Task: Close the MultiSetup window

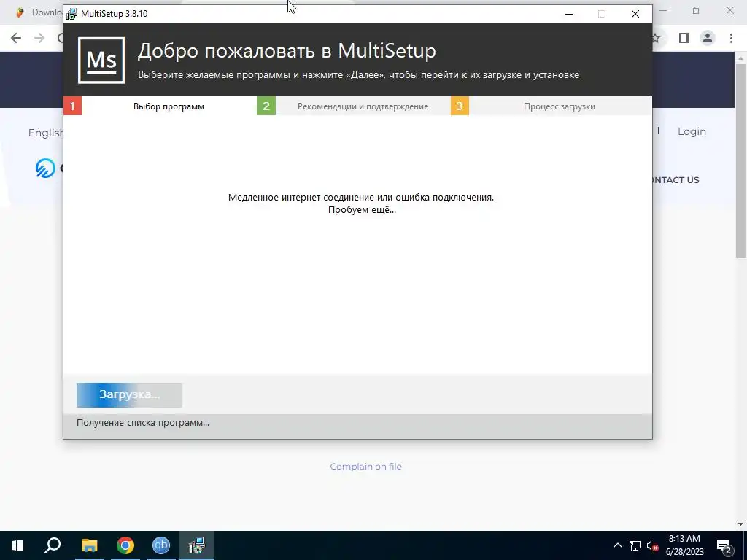Action: [x=635, y=14]
